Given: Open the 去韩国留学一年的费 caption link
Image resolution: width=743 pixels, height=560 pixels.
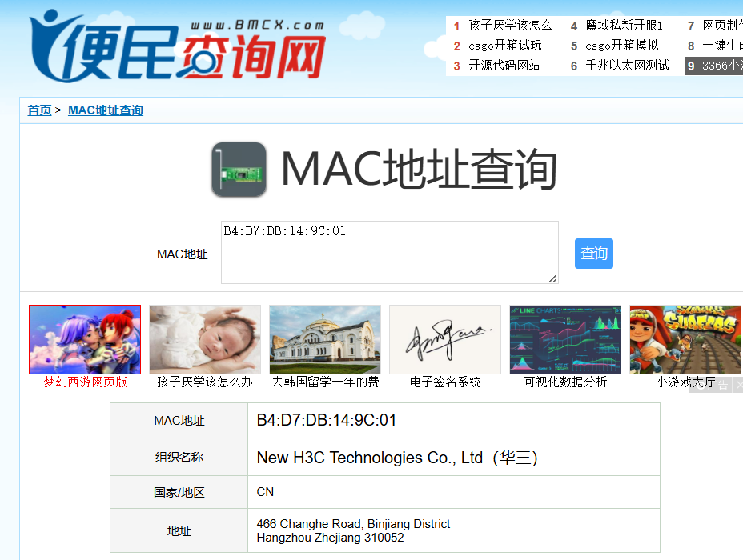Looking at the screenshot, I should (325, 382).
